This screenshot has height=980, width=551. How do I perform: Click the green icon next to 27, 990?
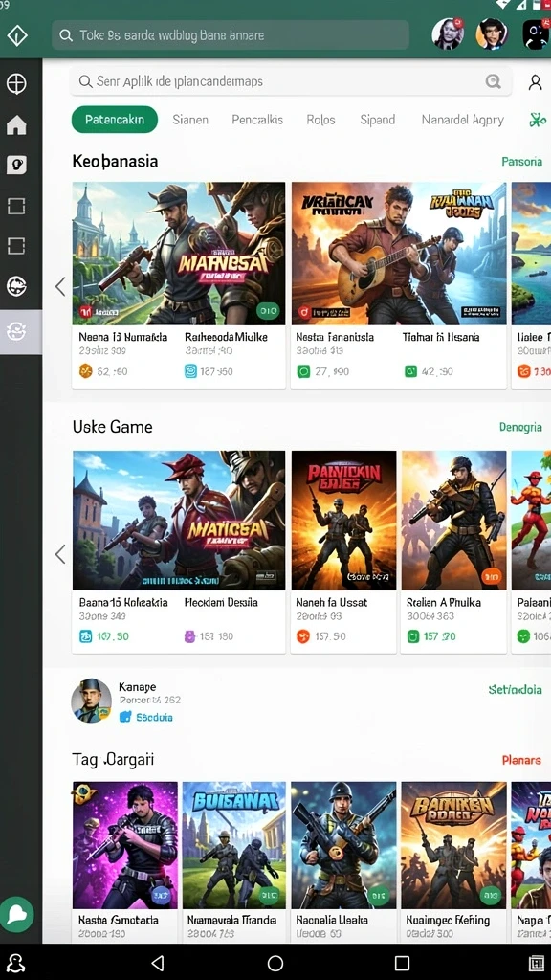pyautogui.click(x=303, y=372)
